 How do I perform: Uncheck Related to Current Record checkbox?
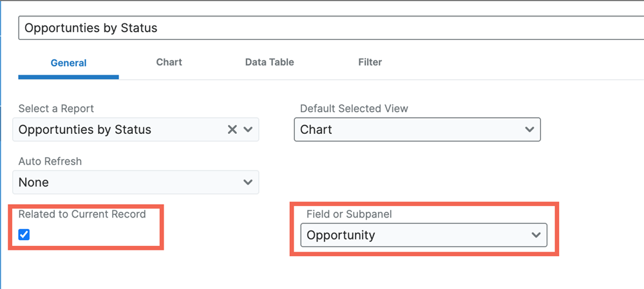24,235
